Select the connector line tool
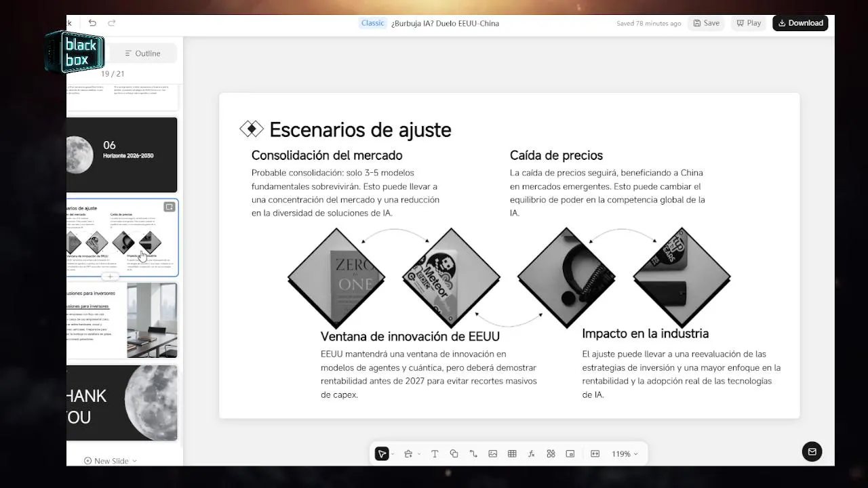Viewport: 868px width, 488px height. [473, 454]
